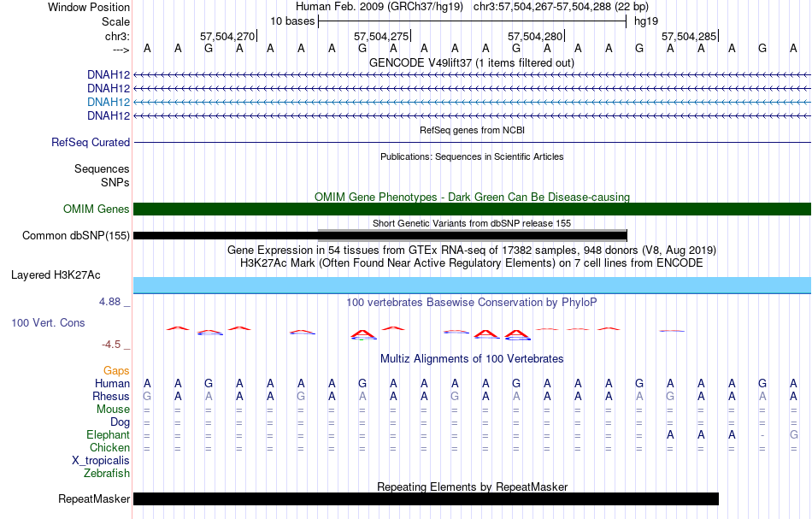The width and height of the screenshot is (812, 519).
Task: Select the Dog alignment row label
Action: click(120, 422)
